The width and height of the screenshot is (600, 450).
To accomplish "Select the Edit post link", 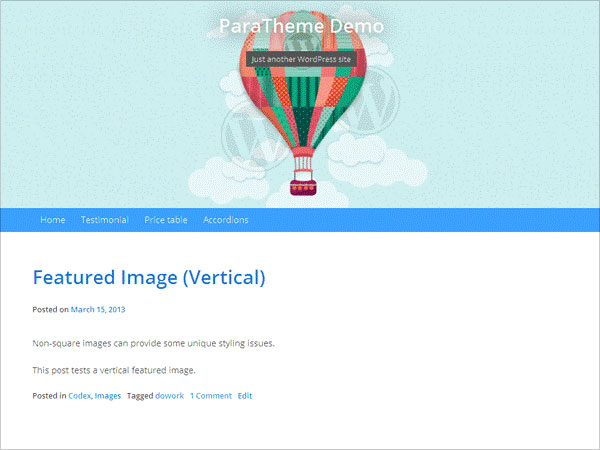I will tap(245, 396).
